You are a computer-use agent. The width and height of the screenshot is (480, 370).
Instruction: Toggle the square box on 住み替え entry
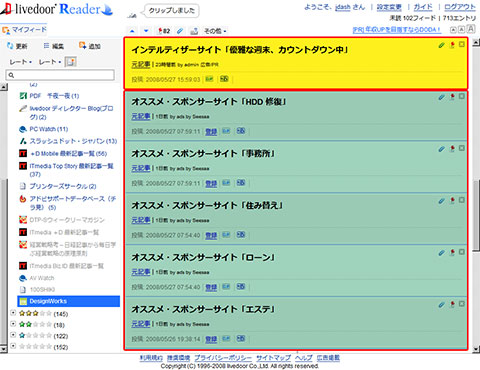[x=462, y=200]
